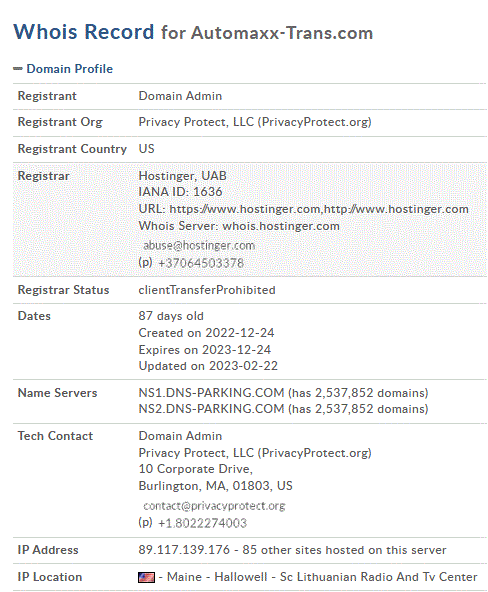Image resolution: width=488 pixels, height=592 pixels.
Task: Click the tech contact phone +1.8022274003
Action: (x=202, y=523)
